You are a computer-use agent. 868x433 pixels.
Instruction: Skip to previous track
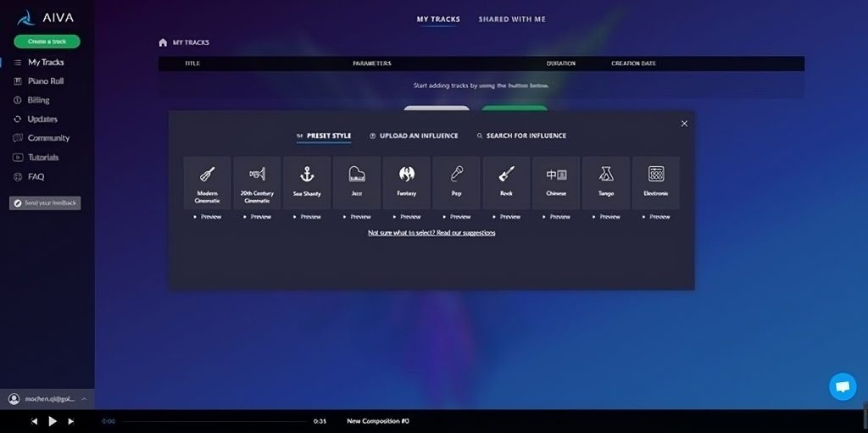34,421
